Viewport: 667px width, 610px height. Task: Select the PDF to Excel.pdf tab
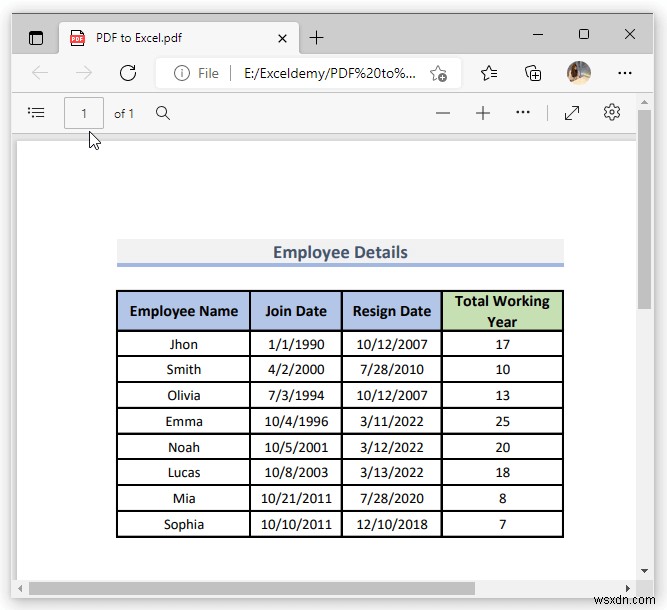[x=179, y=38]
